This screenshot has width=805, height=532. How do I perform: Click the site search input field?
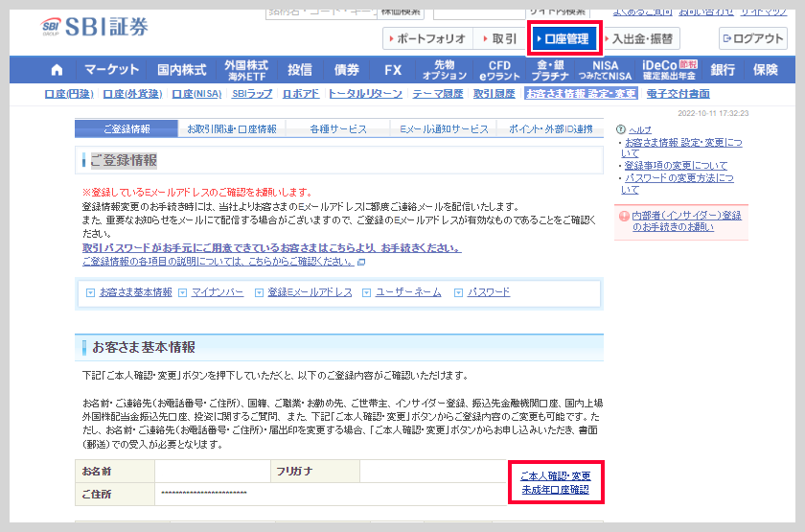[x=479, y=13]
